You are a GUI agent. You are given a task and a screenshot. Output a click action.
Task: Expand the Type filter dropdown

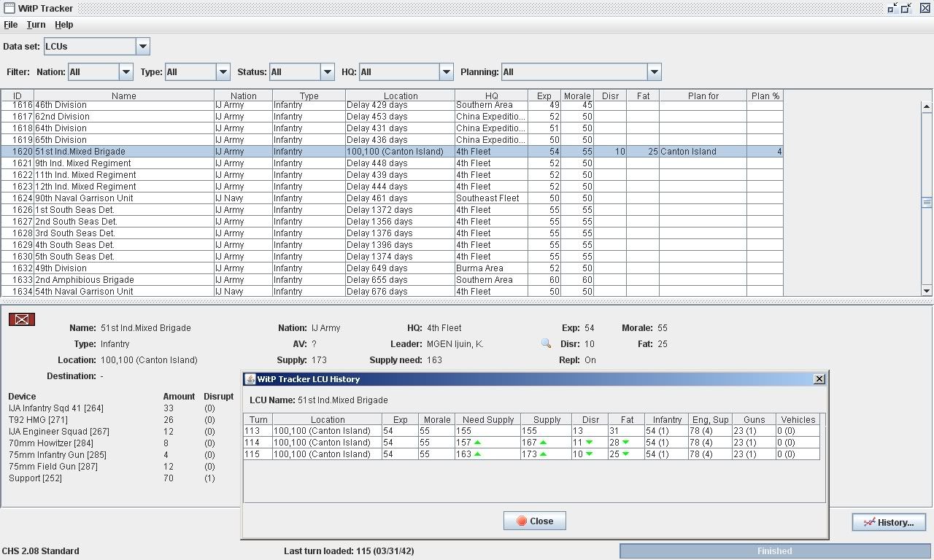223,71
